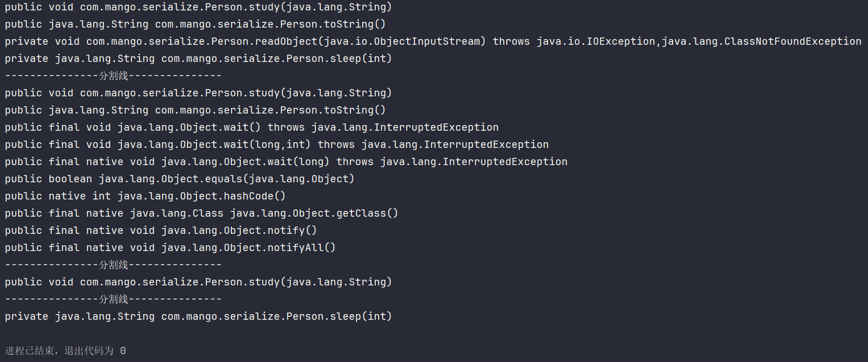Click the process finished exit code 0 message

coord(65,351)
